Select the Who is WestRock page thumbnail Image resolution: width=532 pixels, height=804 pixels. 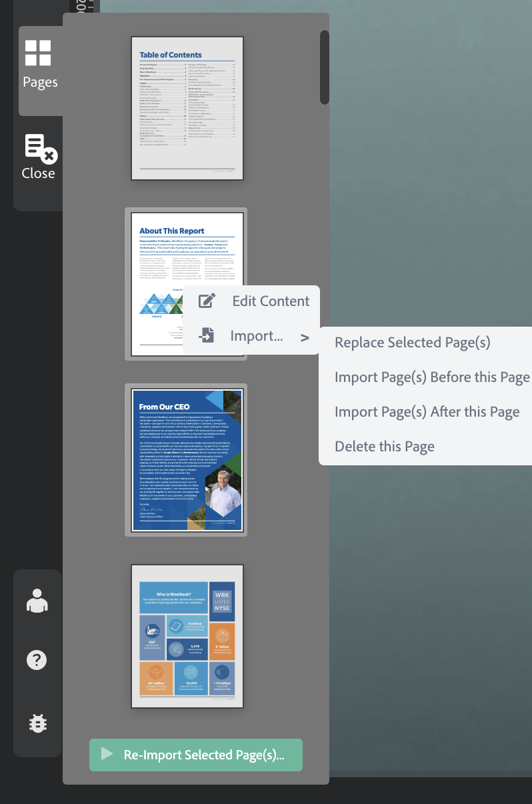tap(187, 636)
